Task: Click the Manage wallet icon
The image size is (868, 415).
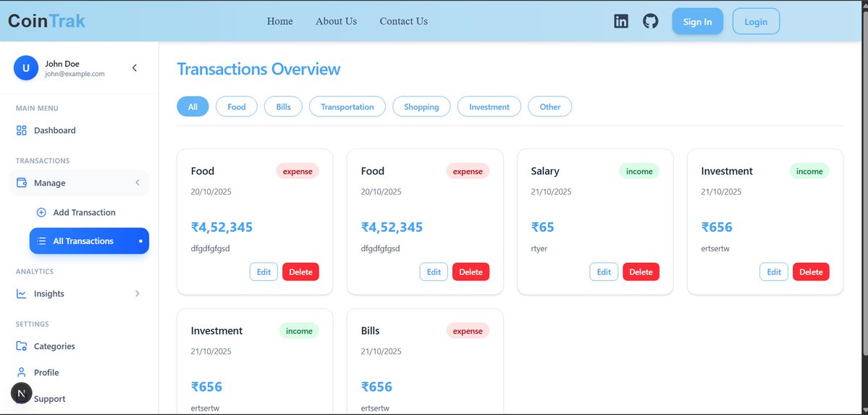Action: click(22, 183)
